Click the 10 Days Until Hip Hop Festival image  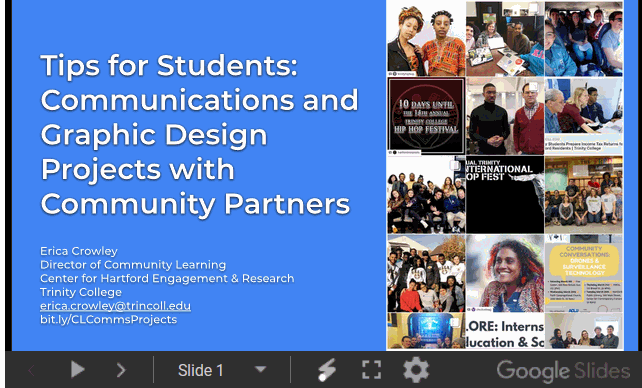pos(426,116)
